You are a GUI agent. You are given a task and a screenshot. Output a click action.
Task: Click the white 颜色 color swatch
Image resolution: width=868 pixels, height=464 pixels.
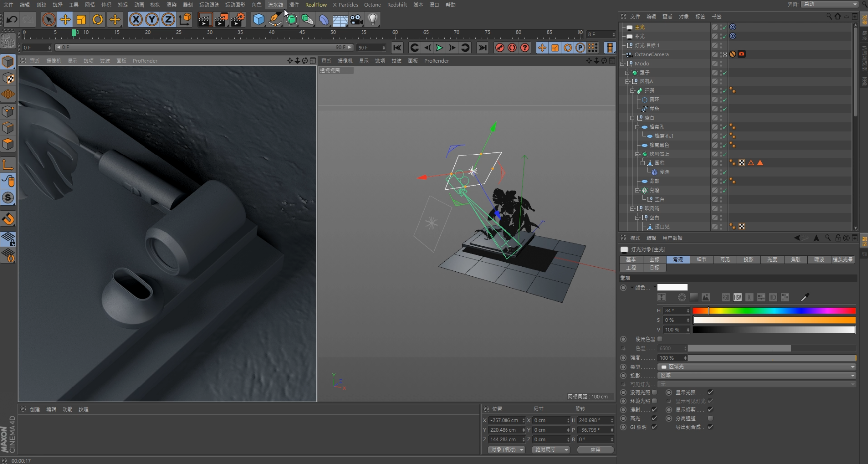(x=672, y=287)
